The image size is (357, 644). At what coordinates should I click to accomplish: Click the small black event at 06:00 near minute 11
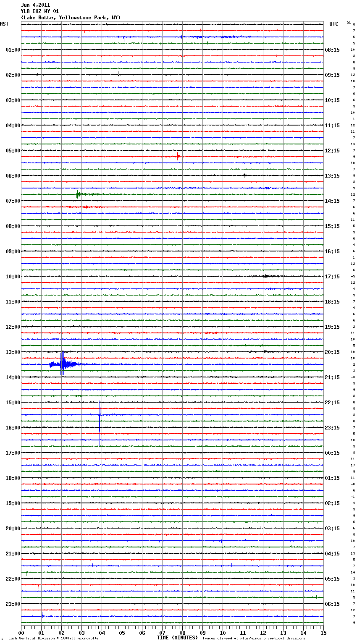click(244, 175)
